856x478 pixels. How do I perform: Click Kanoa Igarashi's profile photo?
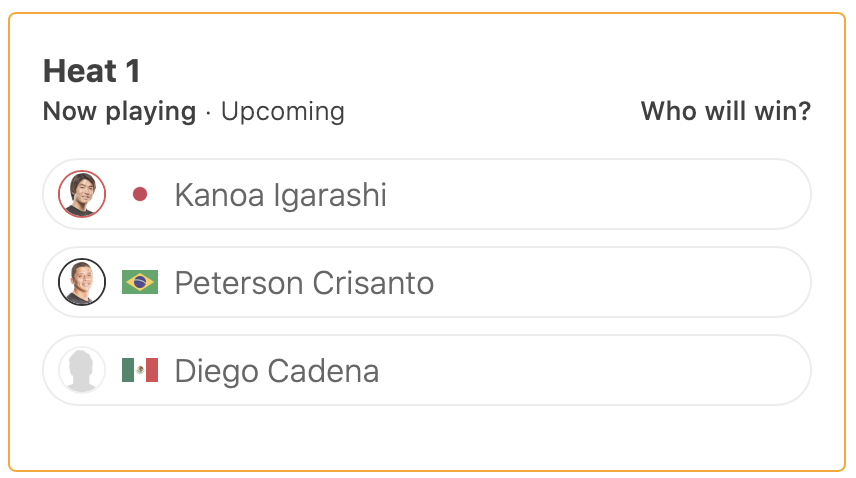click(x=82, y=194)
